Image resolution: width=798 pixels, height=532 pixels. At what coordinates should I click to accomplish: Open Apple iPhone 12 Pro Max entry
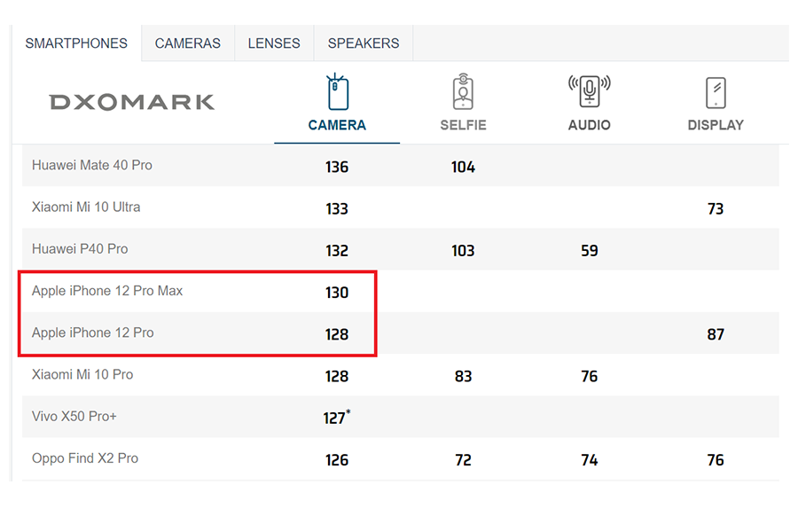107,291
